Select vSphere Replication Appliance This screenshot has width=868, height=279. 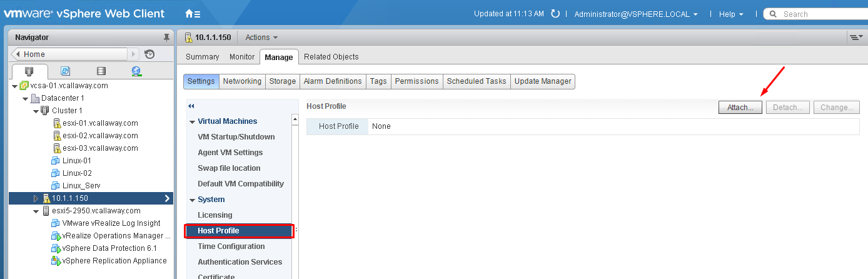coord(114,261)
